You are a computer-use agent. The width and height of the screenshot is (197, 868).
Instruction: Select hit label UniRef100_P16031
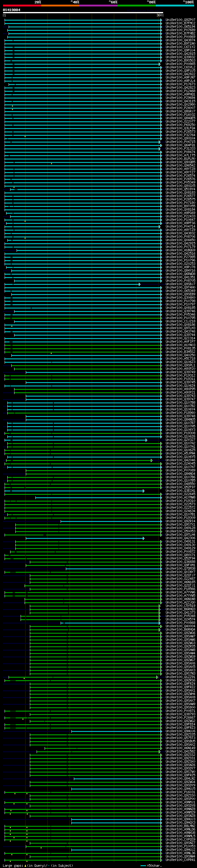coord(180,792)
